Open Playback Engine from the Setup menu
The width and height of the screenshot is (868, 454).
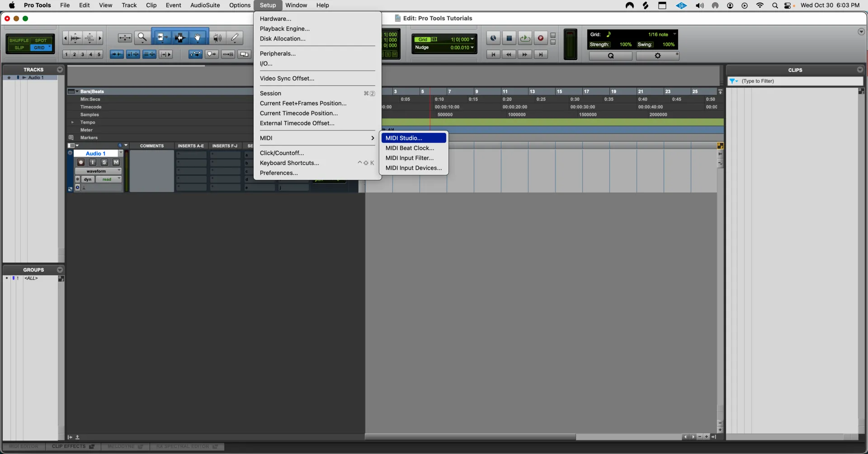point(284,29)
